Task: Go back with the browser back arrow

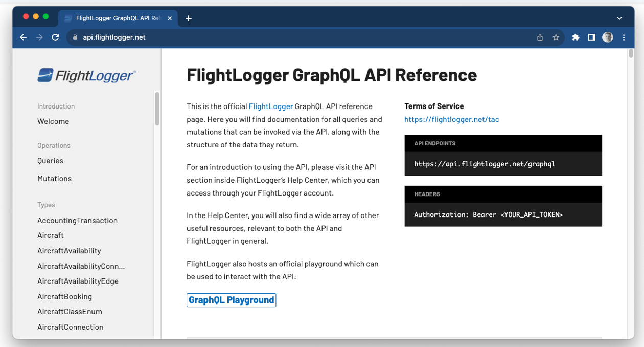Action: (x=23, y=37)
